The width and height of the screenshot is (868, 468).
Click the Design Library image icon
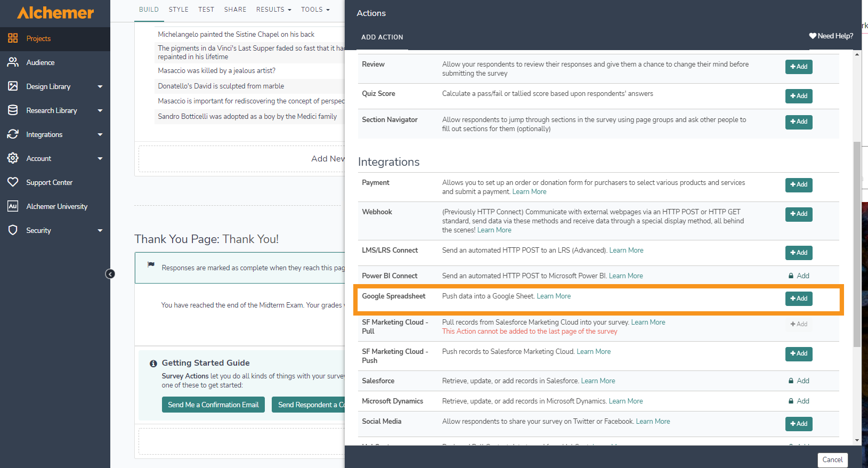(x=13, y=86)
